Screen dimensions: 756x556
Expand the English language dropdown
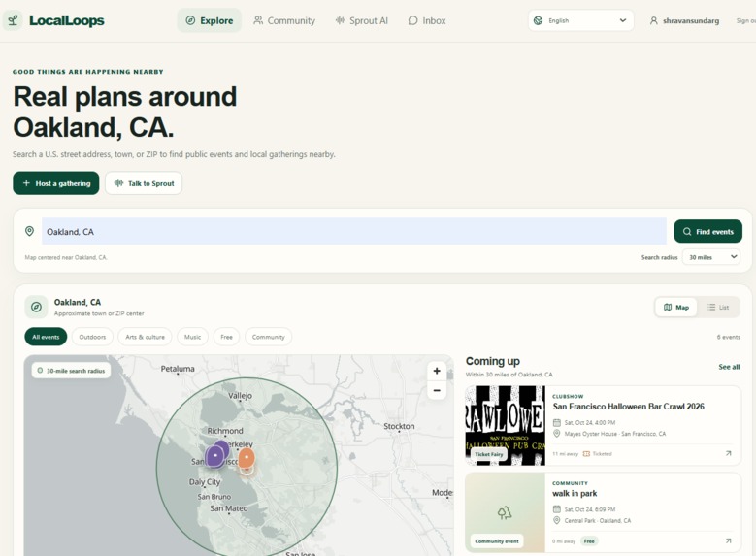pos(581,20)
